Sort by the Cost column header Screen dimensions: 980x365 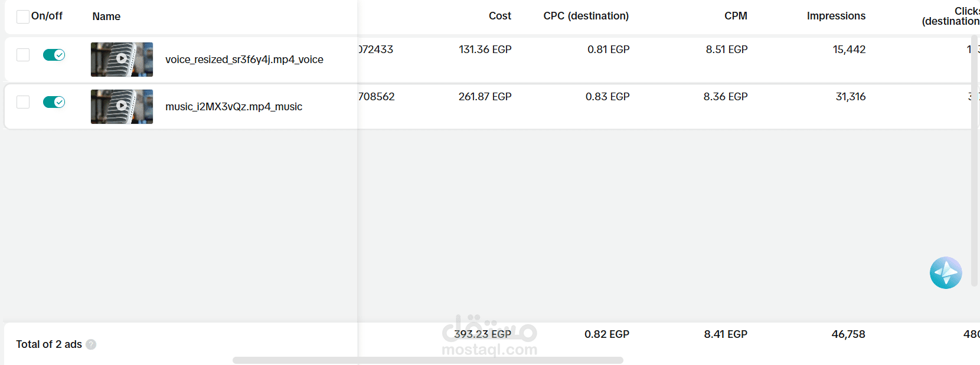[499, 16]
